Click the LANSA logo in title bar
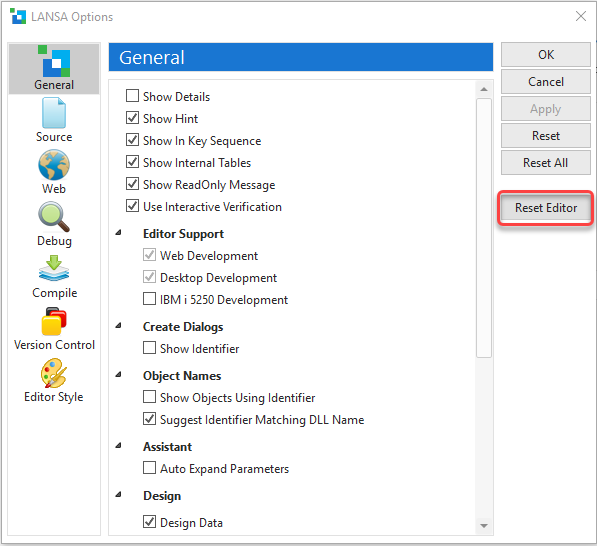The height and width of the screenshot is (546, 597). point(18,16)
